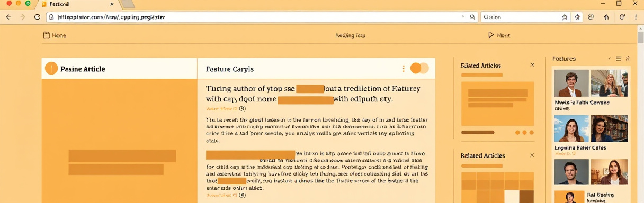The width and height of the screenshot is (644, 203).
Task: Click the Home folder icon
Action: pyautogui.click(x=46, y=35)
